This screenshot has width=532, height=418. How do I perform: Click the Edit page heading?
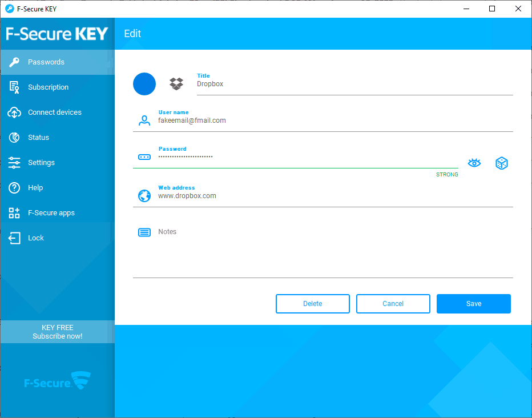(x=132, y=34)
